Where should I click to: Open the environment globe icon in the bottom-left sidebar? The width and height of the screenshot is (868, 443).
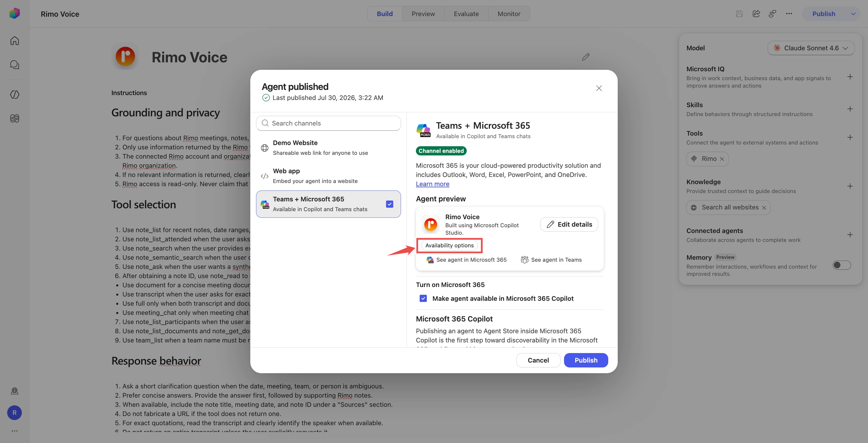(14, 391)
